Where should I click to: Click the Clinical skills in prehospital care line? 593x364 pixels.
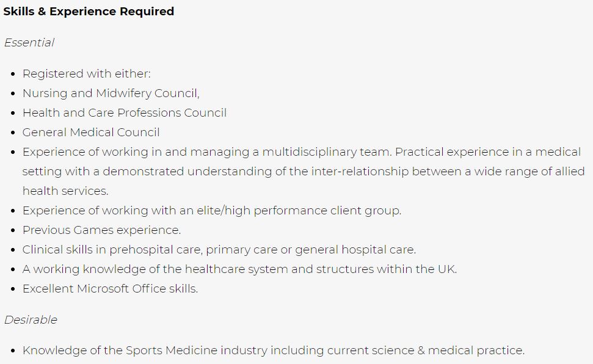pyautogui.click(x=219, y=250)
